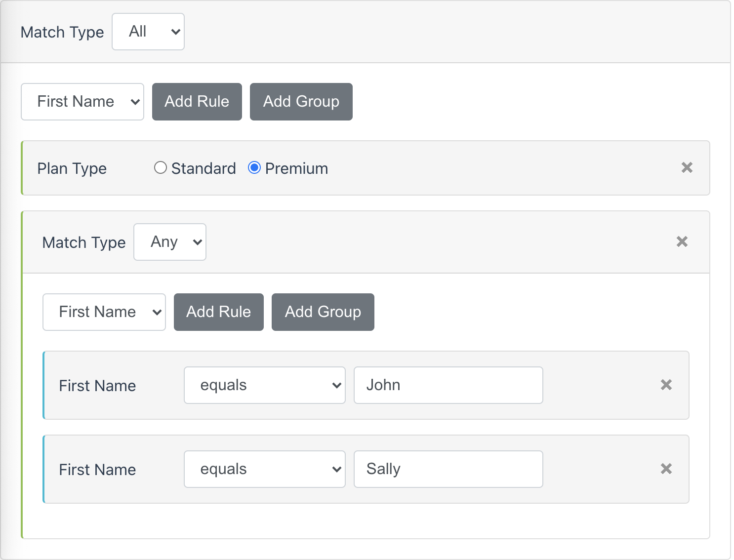Click the Plan Type rule label
The height and width of the screenshot is (560, 734).
tap(72, 168)
